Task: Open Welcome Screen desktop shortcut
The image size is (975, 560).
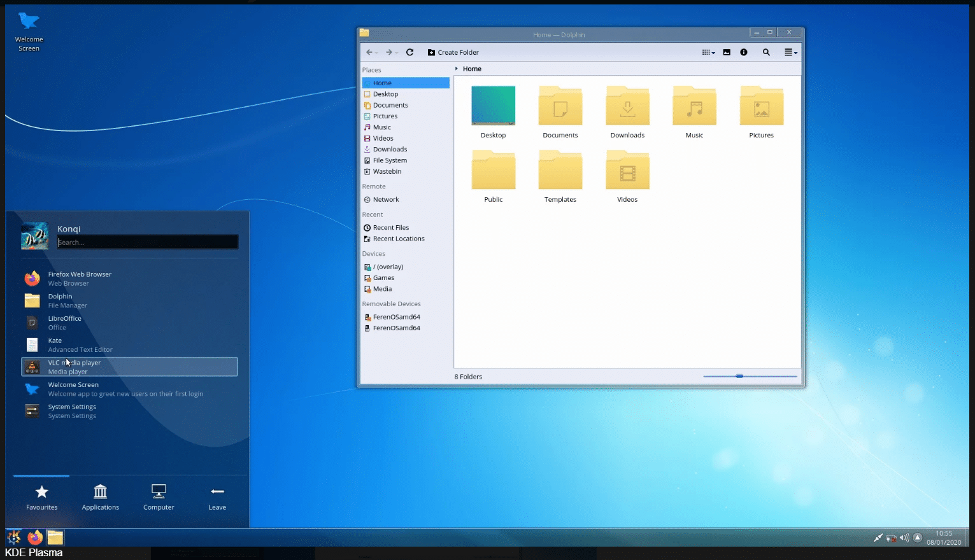Action: point(29,31)
